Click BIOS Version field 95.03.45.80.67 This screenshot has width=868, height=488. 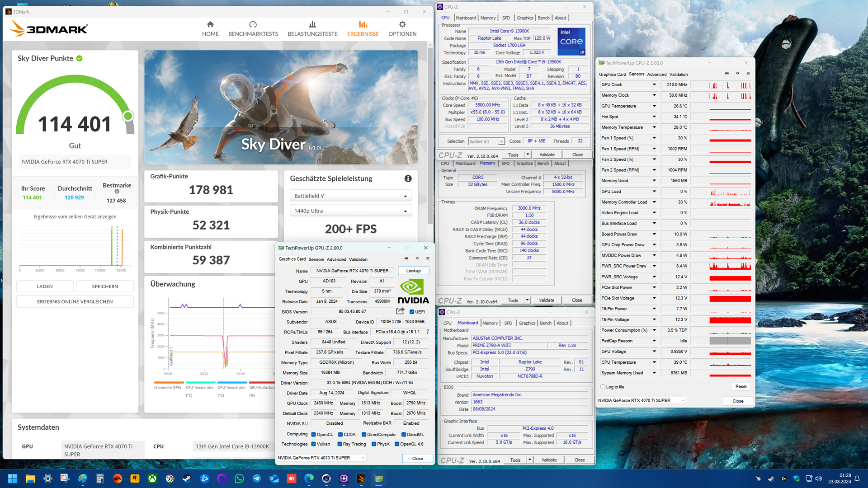[353, 312]
